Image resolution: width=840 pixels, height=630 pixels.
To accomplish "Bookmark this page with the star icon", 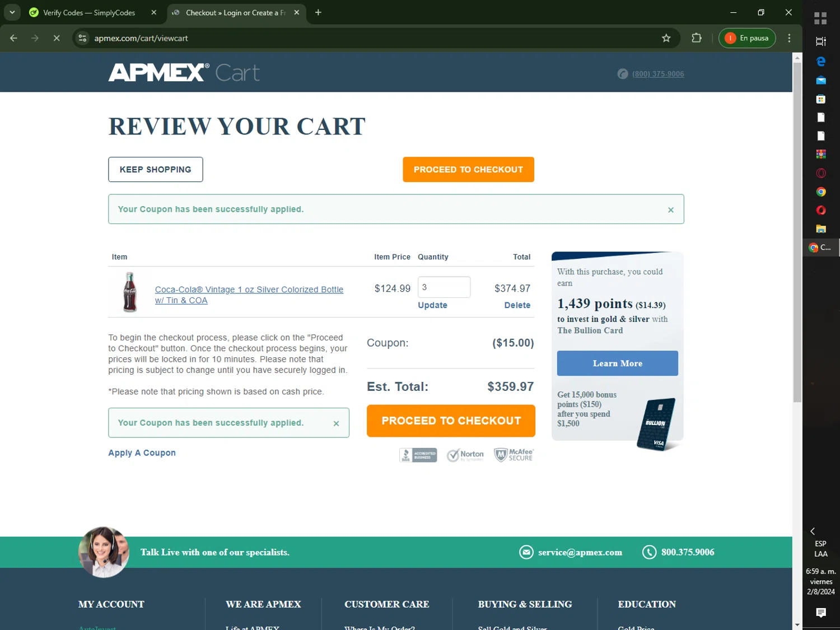I will (x=666, y=38).
